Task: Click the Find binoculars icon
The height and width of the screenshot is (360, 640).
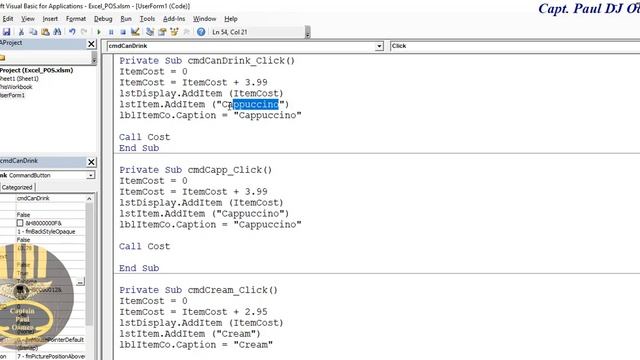Action: point(57,32)
